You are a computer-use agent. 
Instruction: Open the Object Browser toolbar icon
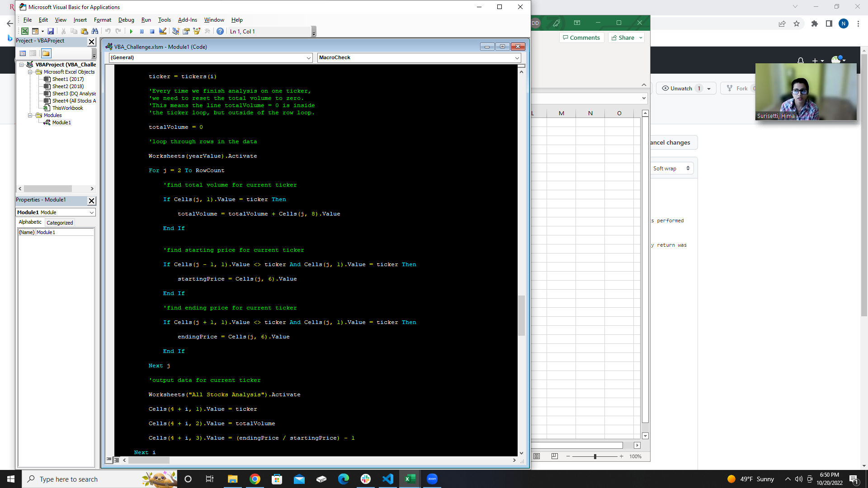coord(197,32)
